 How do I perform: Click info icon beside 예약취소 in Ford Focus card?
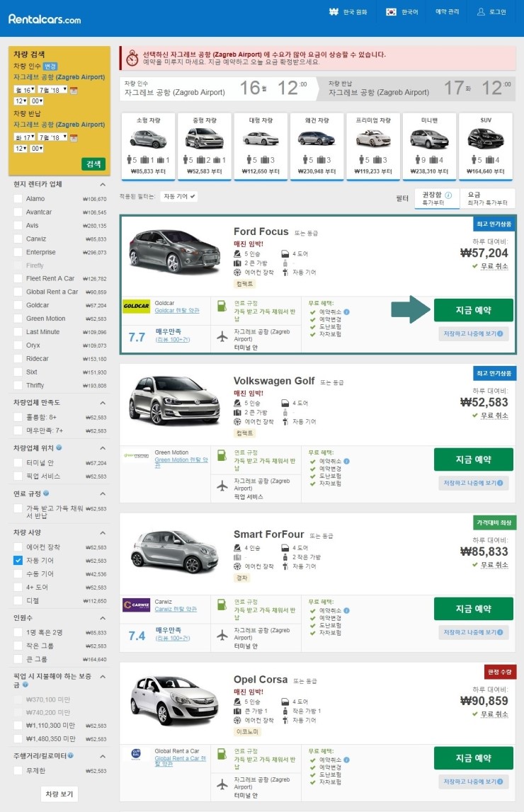(x=346, y=311)
